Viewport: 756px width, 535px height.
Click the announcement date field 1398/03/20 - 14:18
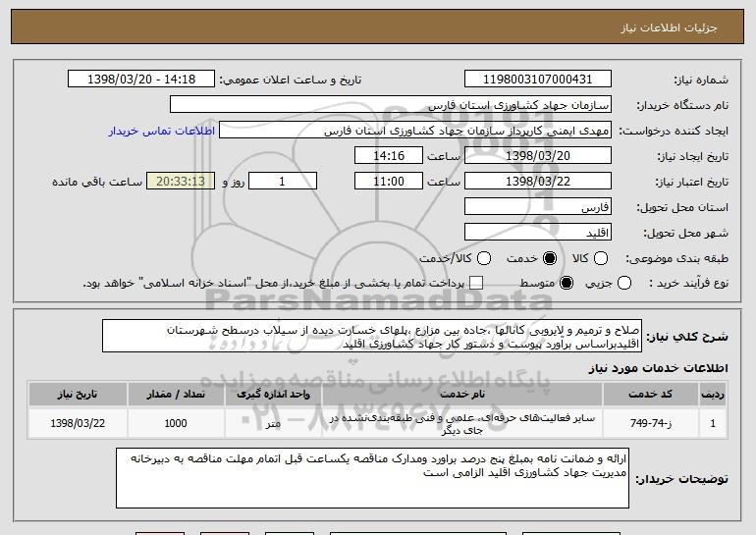click(x=141, y=80)
